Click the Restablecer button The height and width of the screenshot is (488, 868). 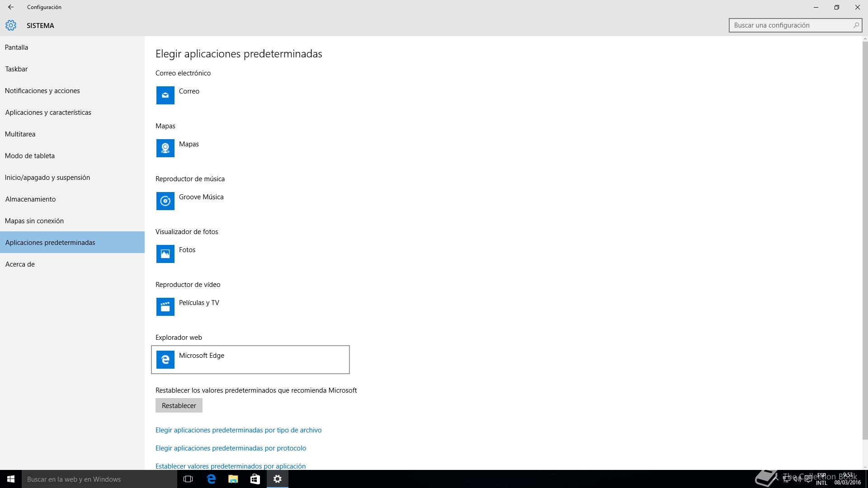tap(179, 405)
